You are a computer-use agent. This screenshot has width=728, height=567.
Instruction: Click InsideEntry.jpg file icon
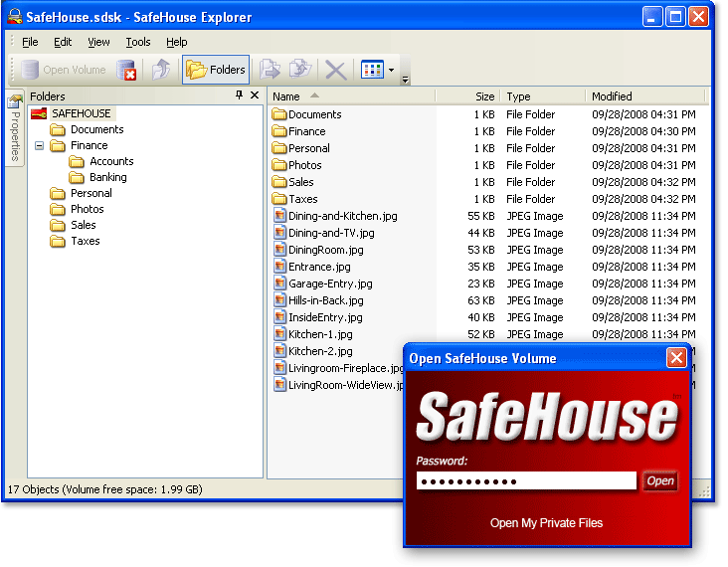279,317
